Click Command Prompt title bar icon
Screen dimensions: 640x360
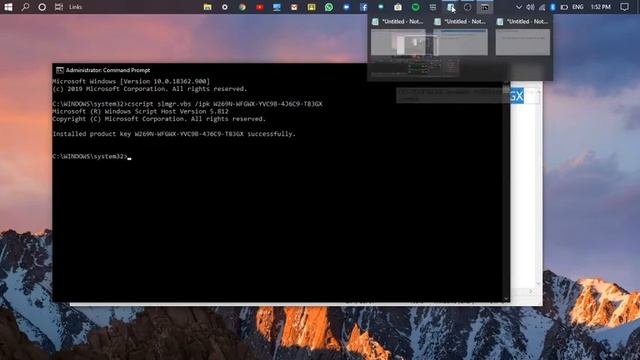tap(60, 70)
